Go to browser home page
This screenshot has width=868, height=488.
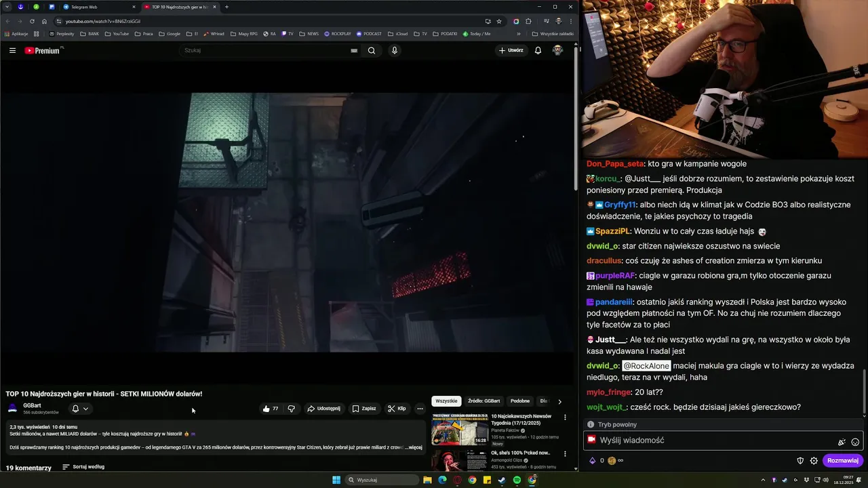point(45,21)
